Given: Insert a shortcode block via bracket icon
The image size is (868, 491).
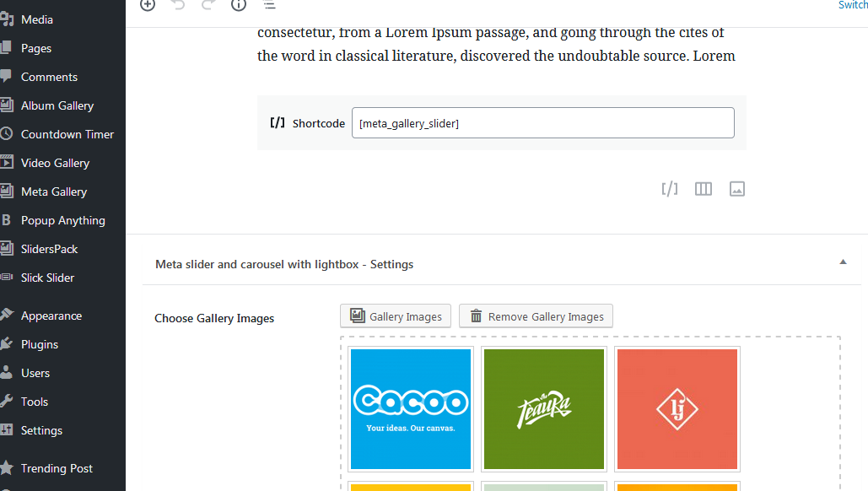Looking at the screenshot, I should point(669,189).
